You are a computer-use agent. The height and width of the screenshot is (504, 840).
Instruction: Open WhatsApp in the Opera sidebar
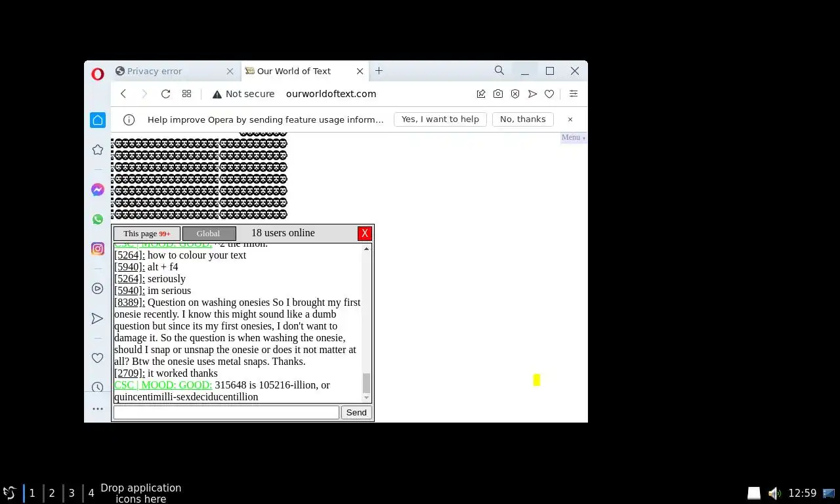[x=98, y=219]
